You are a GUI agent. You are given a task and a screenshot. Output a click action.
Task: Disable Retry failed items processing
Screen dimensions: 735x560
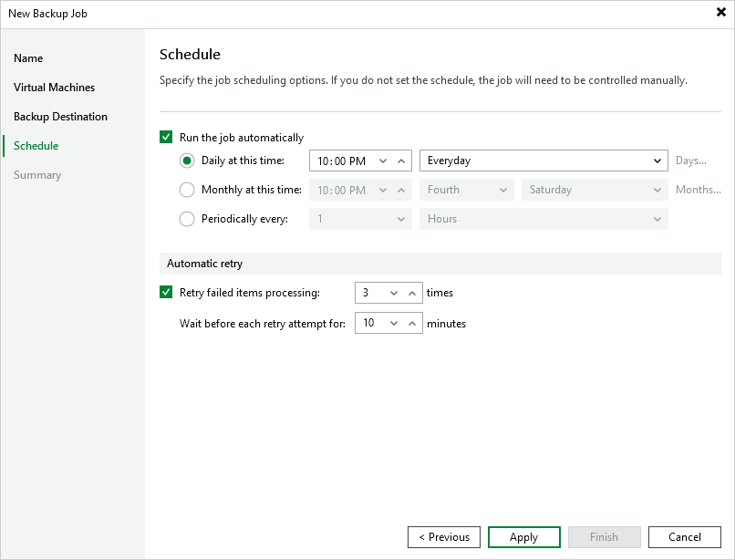tap(166, 292)
